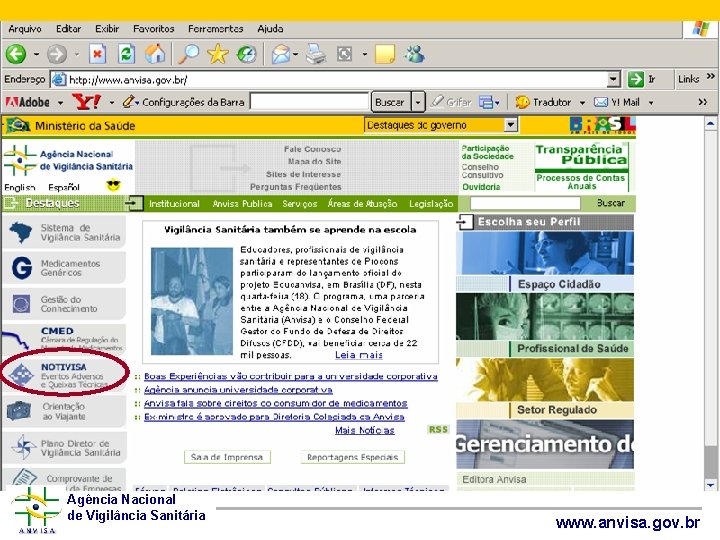Click the Ouvidoria link
This screenshot has width=720, height=540.
(x=481, y=187)
